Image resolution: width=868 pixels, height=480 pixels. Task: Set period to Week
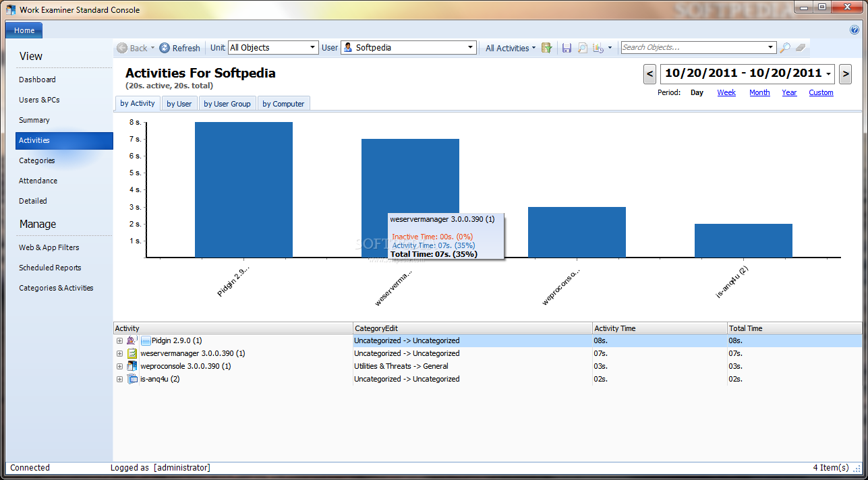(726, 93)
